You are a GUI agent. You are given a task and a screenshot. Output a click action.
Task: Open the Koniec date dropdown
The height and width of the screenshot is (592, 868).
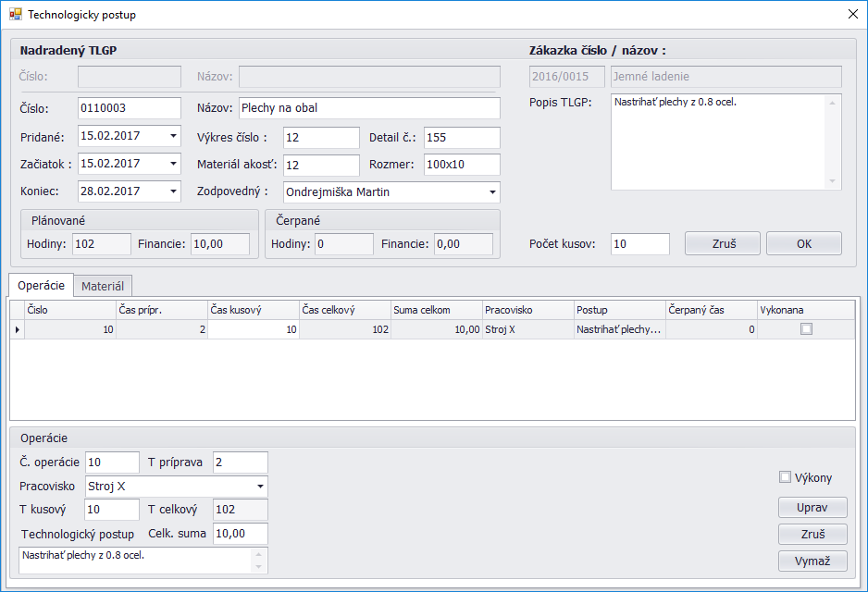pos(173,191)
